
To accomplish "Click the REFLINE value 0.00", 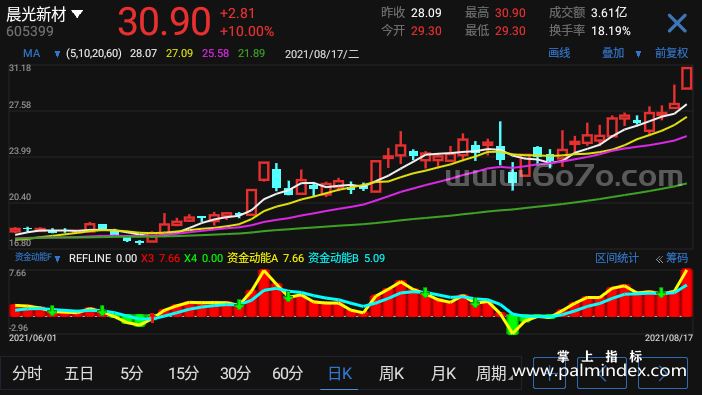I will 126,258.
